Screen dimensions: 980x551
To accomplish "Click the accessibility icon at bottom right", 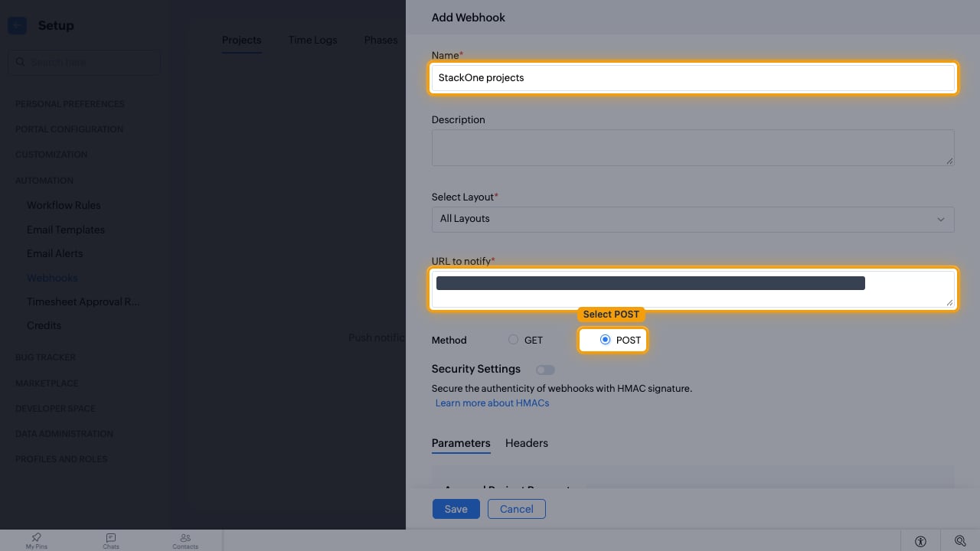I will click(x=920, y=541).
